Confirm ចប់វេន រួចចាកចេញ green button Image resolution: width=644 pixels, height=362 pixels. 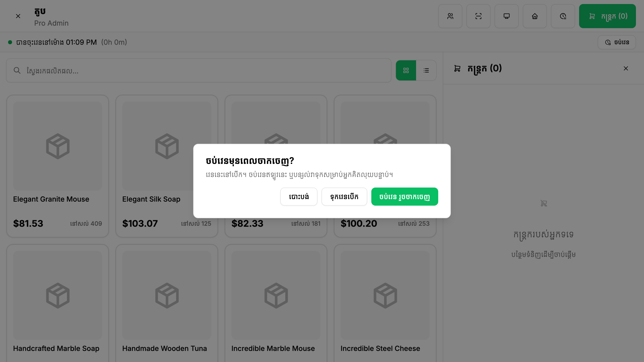405,197
